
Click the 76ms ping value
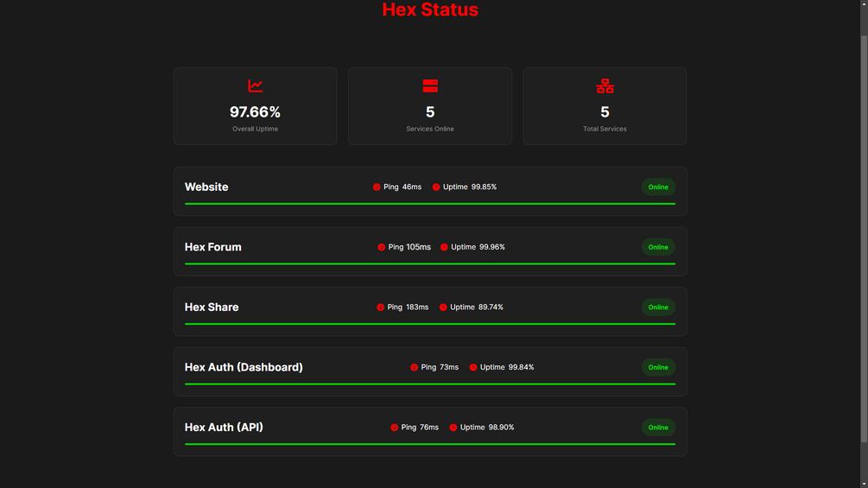point(429,428)
